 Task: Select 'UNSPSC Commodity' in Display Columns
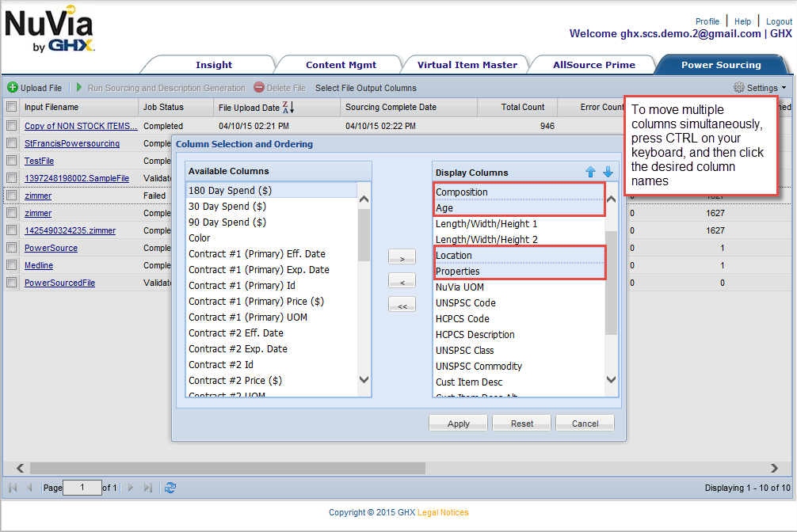point(520,367)
